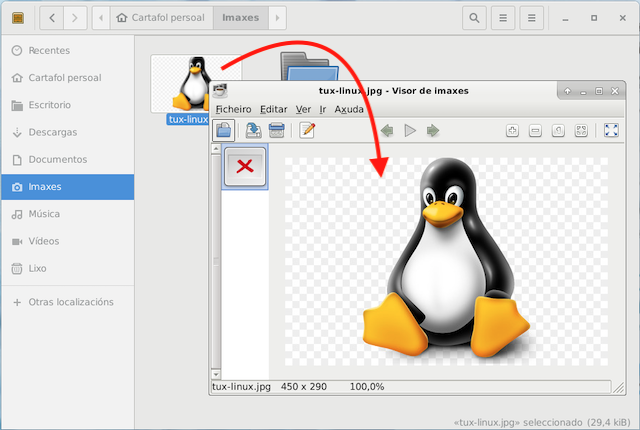Go to next image with right arrow
640x430 pixels.
433,130
